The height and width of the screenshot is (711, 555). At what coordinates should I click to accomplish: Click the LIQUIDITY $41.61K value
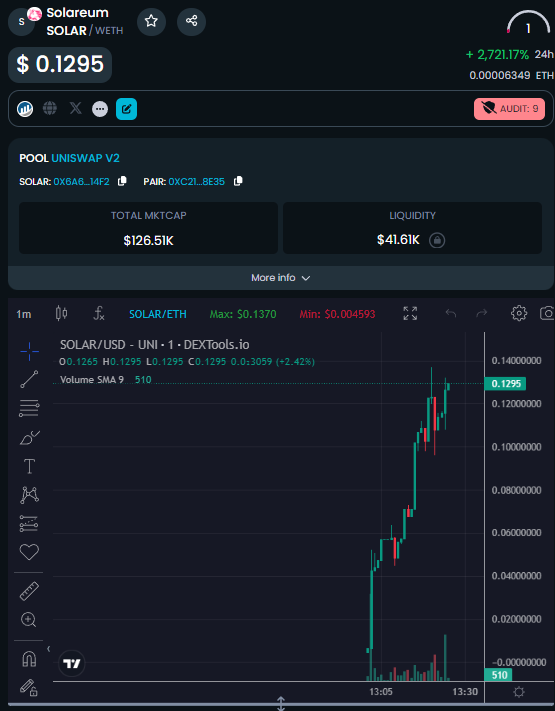398,240
